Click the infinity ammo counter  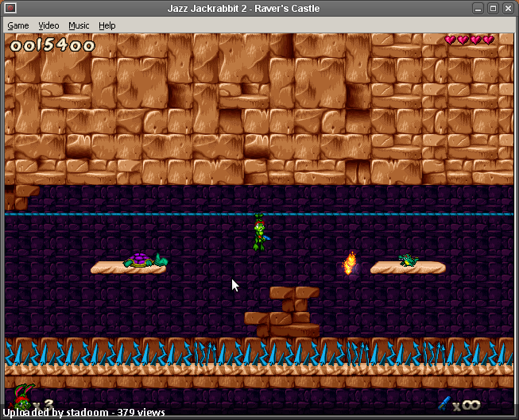pos(467,405)
